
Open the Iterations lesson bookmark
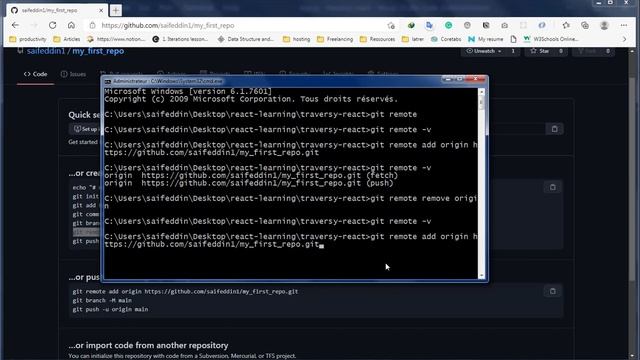click(x=180, y=39)
